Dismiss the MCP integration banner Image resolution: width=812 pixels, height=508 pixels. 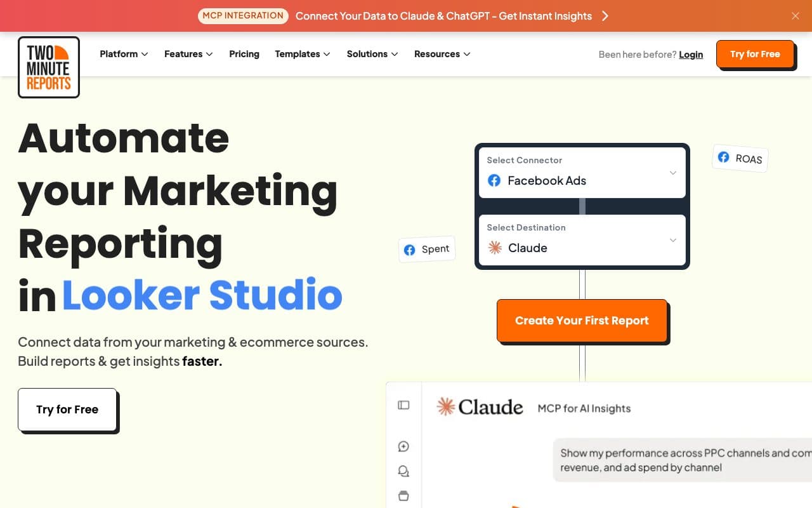[x=796, y=16]
